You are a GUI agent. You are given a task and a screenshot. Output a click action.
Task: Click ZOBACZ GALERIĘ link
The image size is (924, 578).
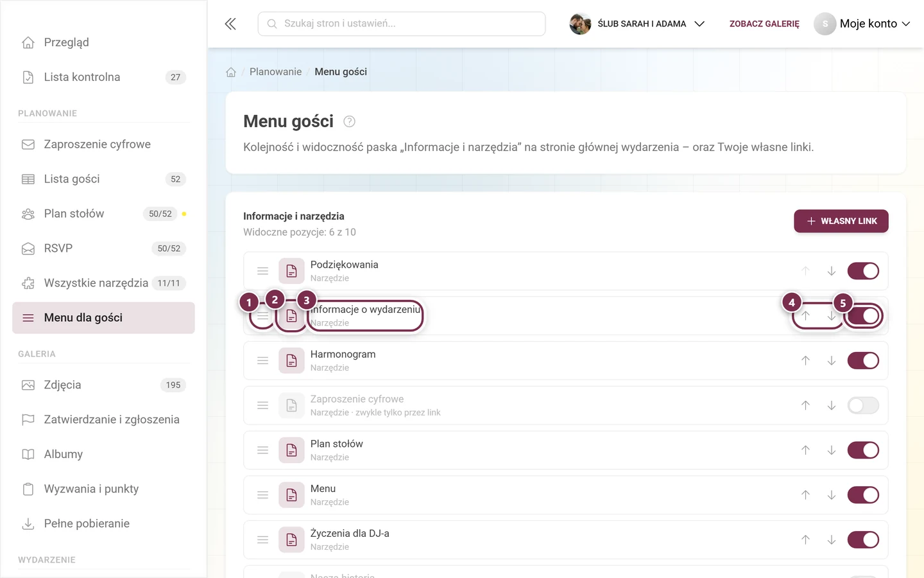(764, 24)
